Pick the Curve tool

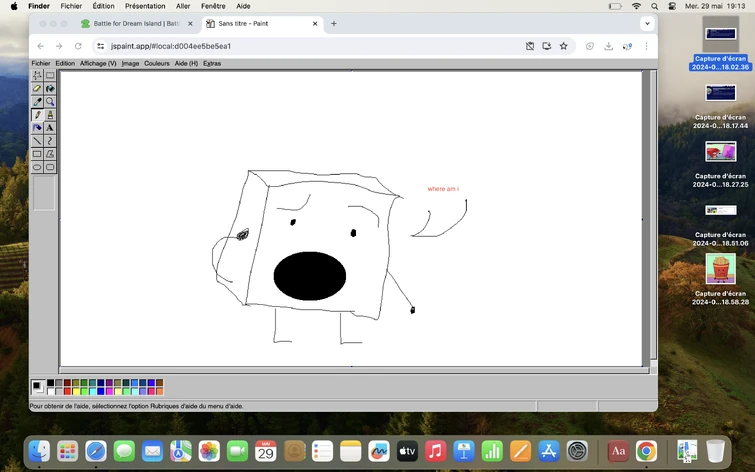50,141
